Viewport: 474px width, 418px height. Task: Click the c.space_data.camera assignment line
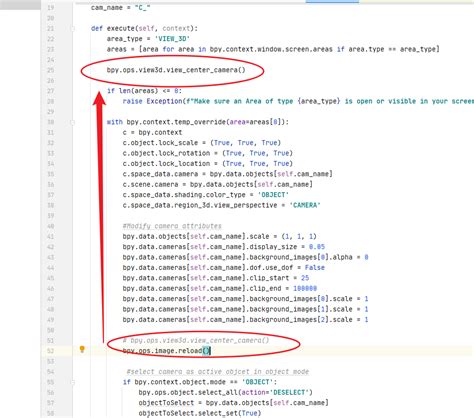[x=227, y=174]
